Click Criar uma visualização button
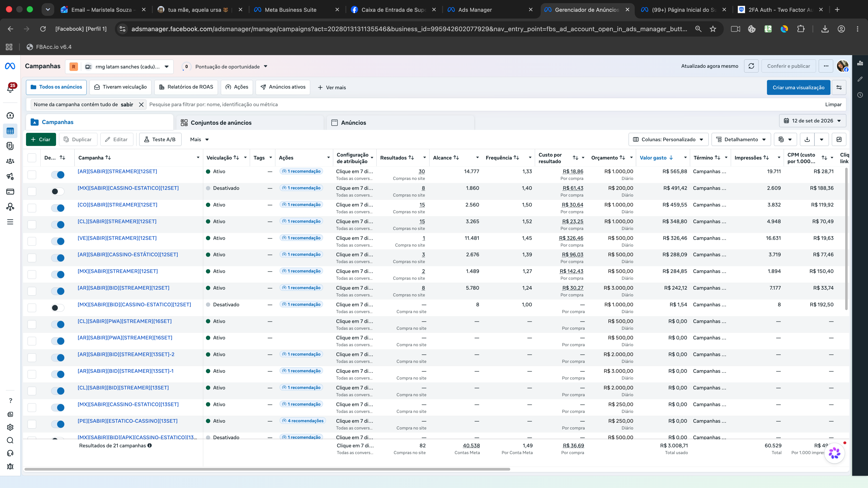 [799, 87]
